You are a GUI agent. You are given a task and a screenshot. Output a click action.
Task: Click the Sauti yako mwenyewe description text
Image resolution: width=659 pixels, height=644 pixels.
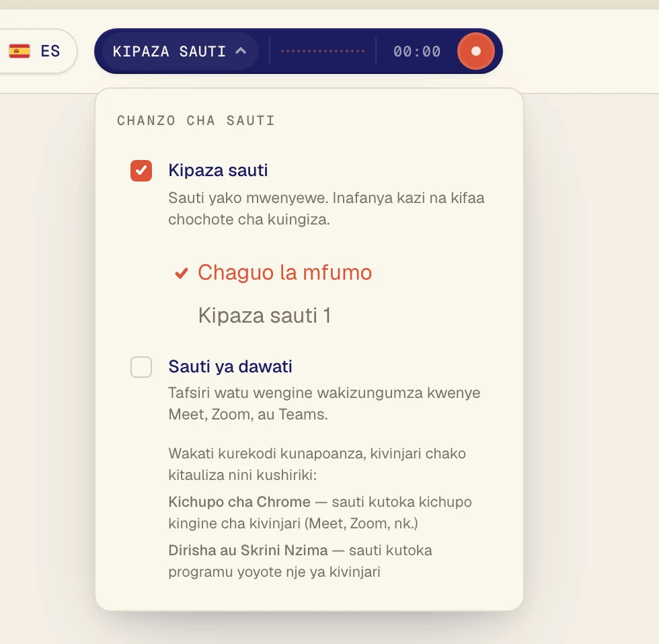coord(326,208)
